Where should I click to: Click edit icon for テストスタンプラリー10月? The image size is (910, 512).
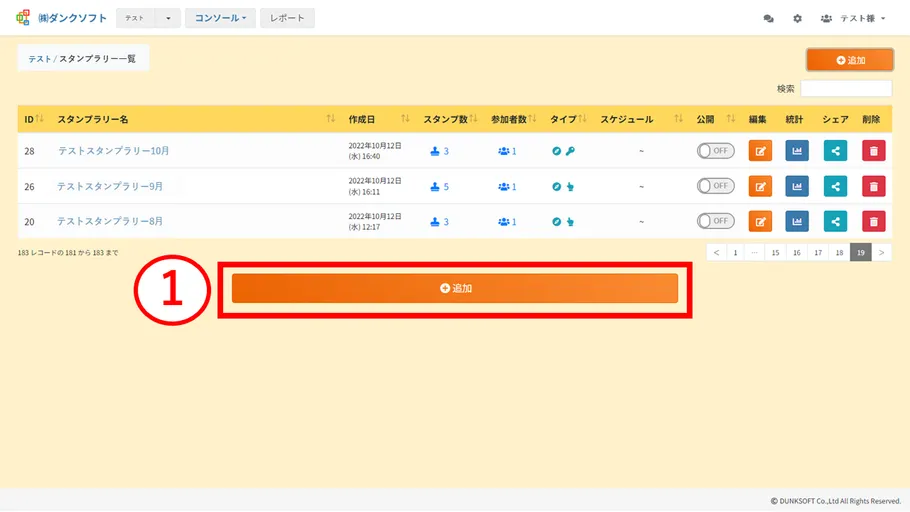[x=760, y=151]
